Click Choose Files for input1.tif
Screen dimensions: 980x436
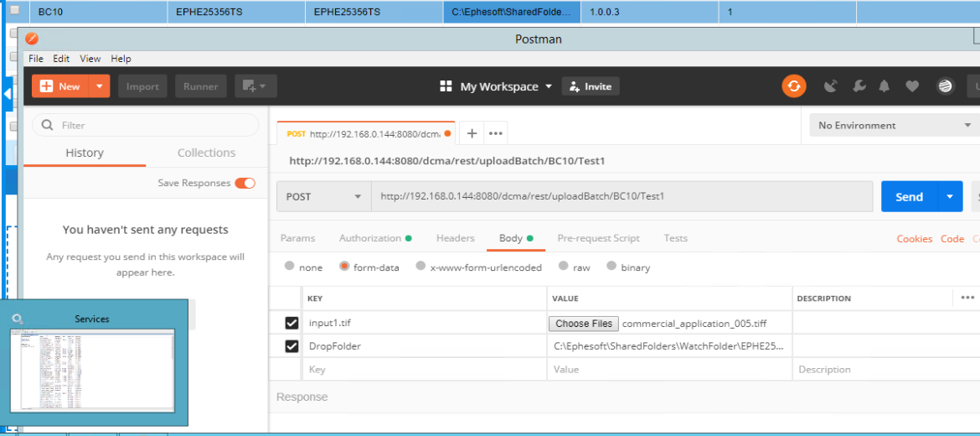coord(584,324)
